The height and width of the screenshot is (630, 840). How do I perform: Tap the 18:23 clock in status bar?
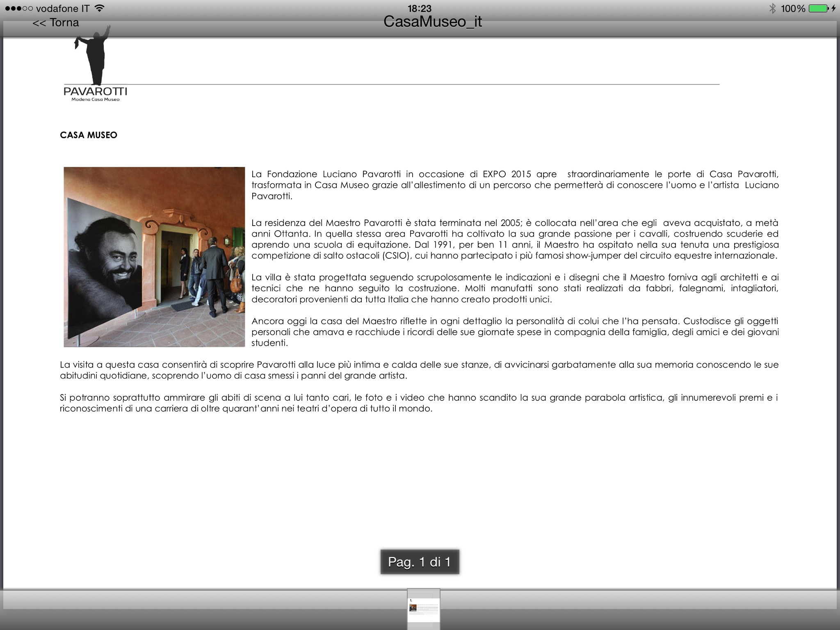pos(420,8)
